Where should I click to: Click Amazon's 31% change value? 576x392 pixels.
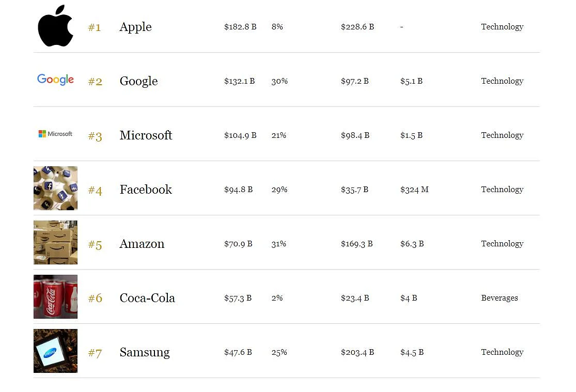pyautogui.click(x=279, y=244)
